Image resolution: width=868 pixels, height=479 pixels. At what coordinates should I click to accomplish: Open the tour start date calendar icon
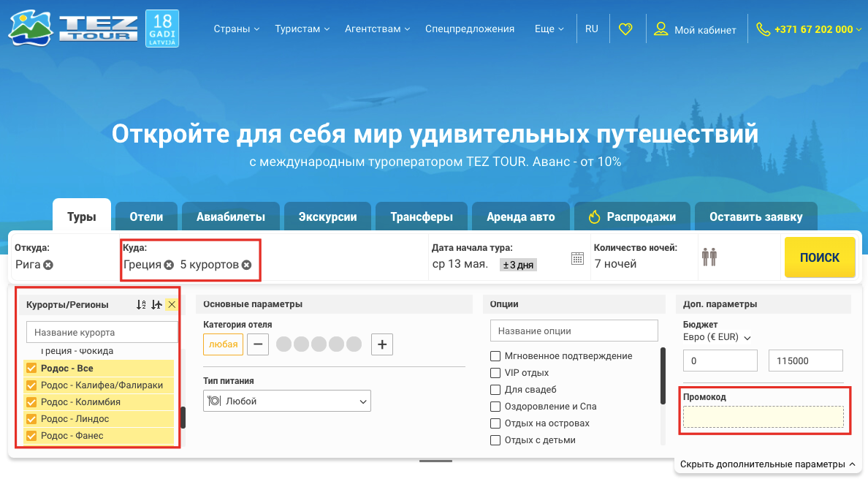577,258
